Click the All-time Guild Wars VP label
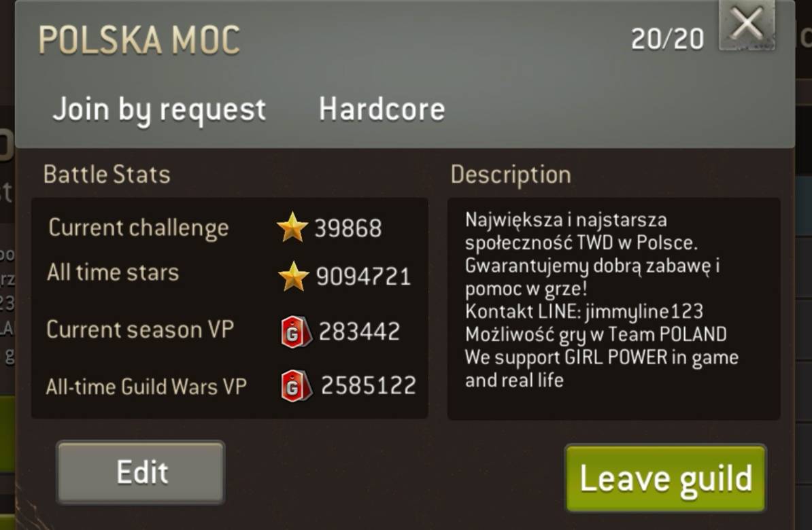This screenshot has width=812, height=530. coord(146,387)
